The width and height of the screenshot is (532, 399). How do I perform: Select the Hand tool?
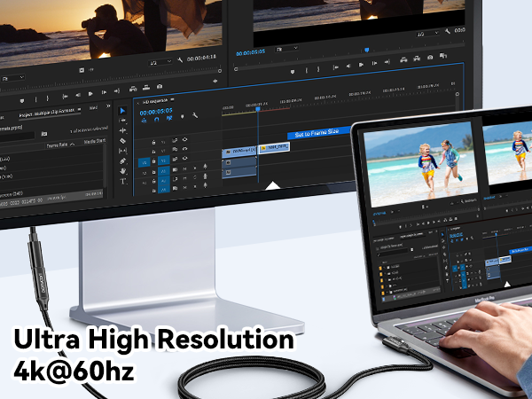pyautogui.click(x=123, y=171)
